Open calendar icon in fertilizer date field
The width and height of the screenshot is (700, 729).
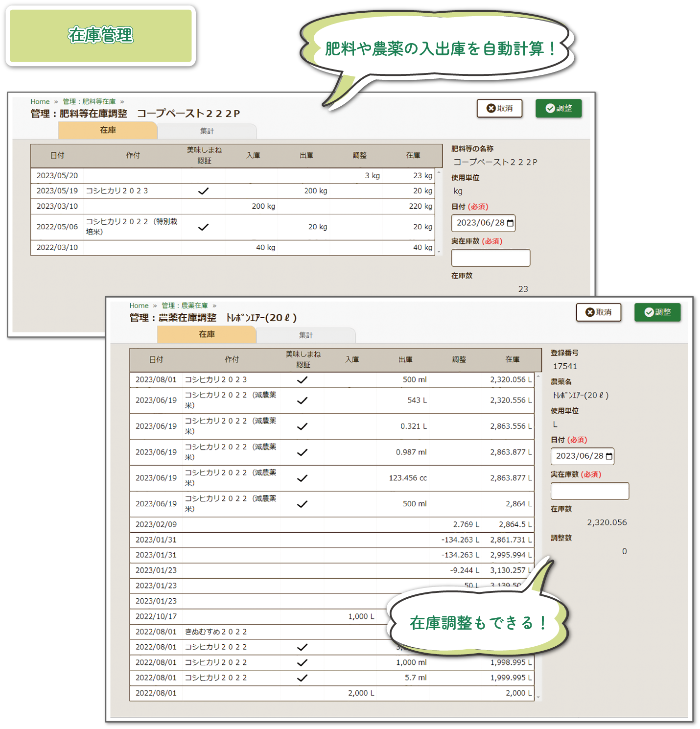coord(510,223)
